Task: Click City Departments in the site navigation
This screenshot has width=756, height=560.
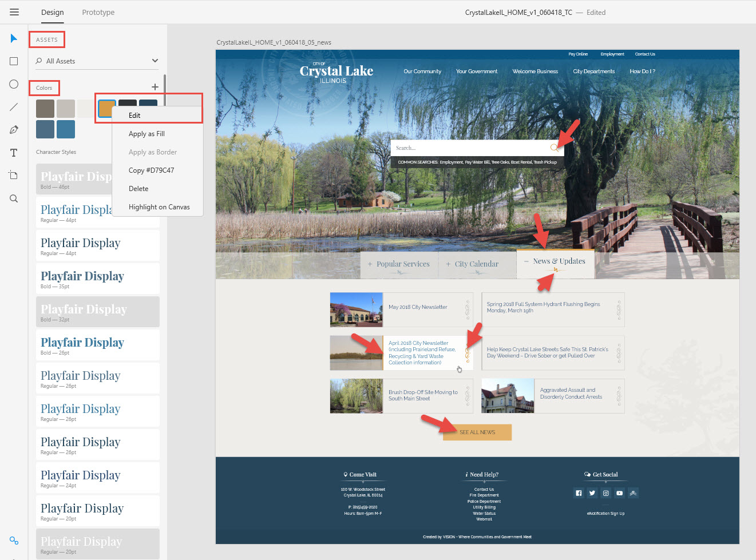Action: point(594,72)
